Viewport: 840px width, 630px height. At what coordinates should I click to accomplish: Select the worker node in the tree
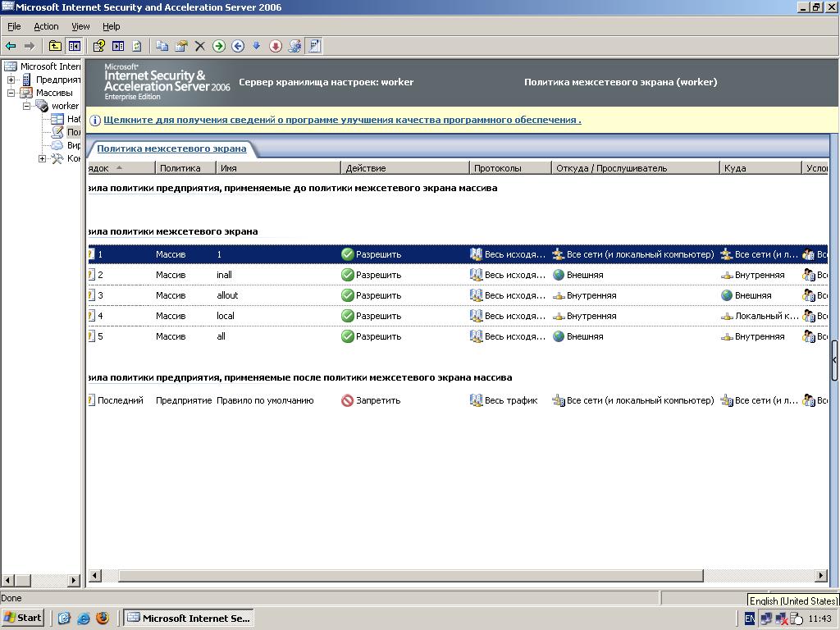click(x=66, y=106)
